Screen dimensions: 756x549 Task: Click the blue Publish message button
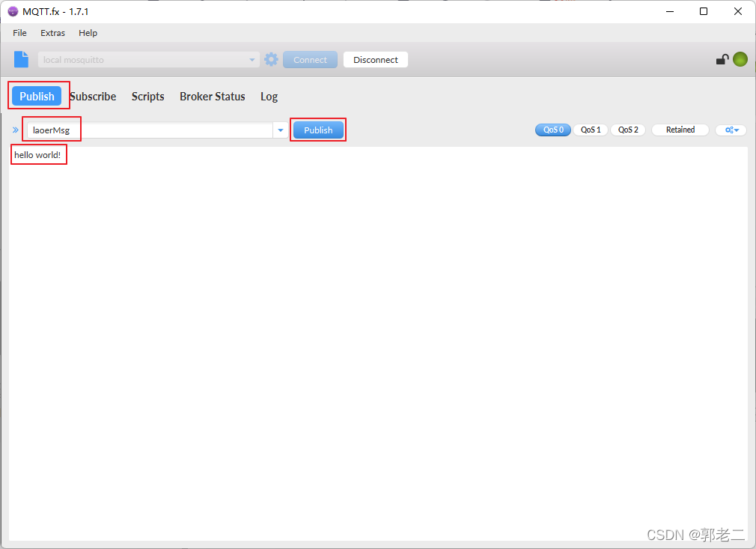tap(318, 130)
